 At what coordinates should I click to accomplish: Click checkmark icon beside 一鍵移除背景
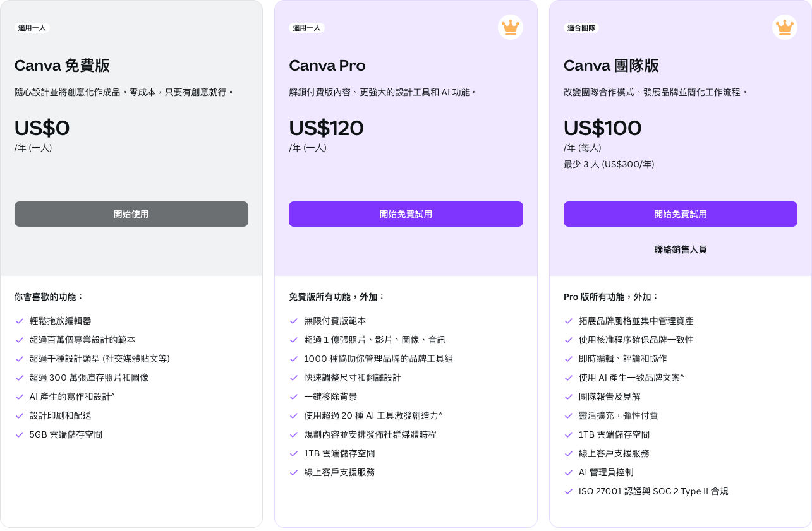pyautogui.click(x=294, y=397)
